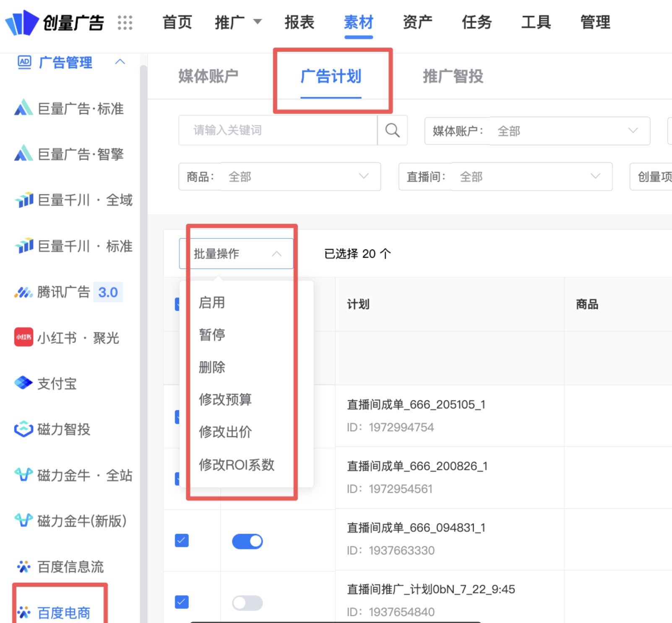Viewport: 672px width, 623px height.
Task: Open the app grid icon
Action: [125, 23]
